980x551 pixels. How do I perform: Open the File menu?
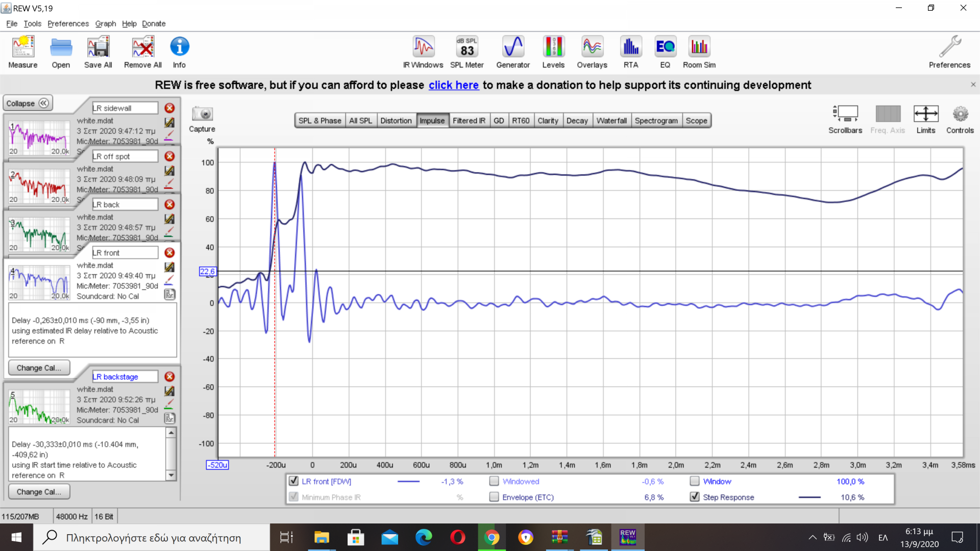[x=12, y=23]
